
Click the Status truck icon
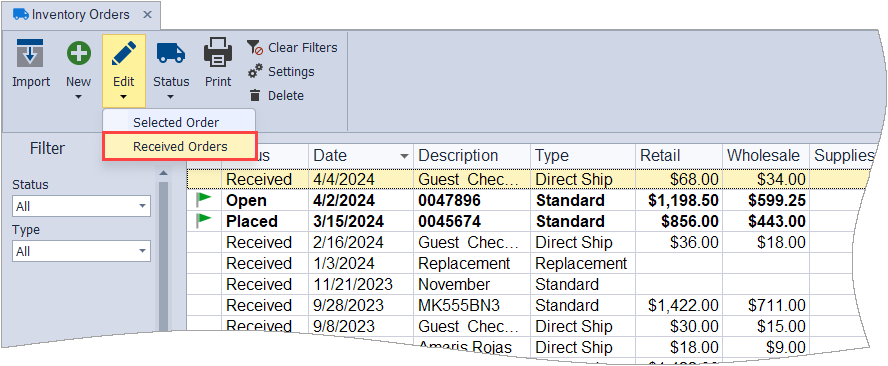point(171,53)
